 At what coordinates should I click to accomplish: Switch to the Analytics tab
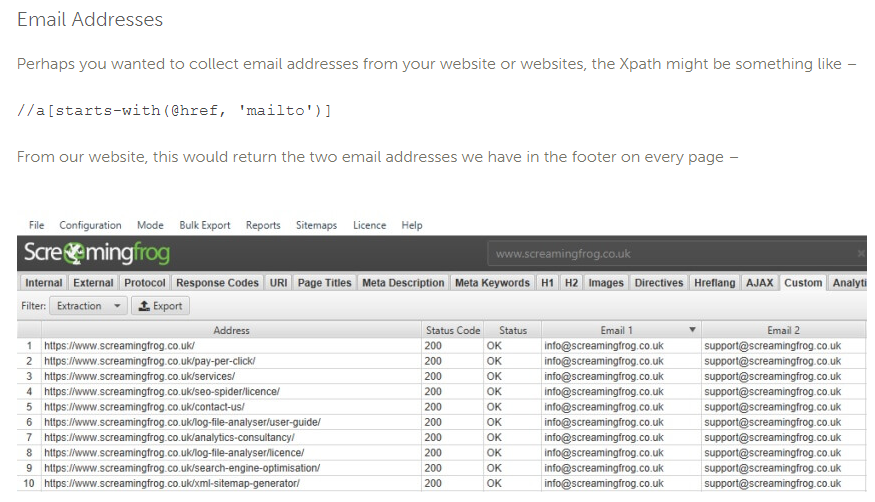[x=848, y=283]
